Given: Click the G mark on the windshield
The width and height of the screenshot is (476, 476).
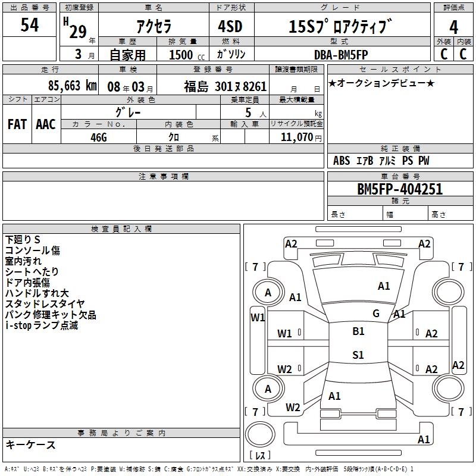Looking at the screenshot, I should click(375, 314).
